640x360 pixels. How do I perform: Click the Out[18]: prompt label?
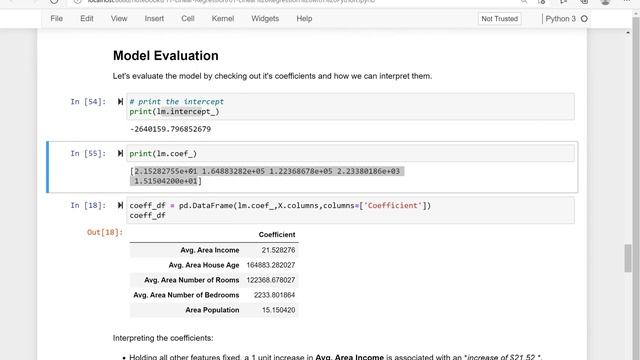pos(105,232)
